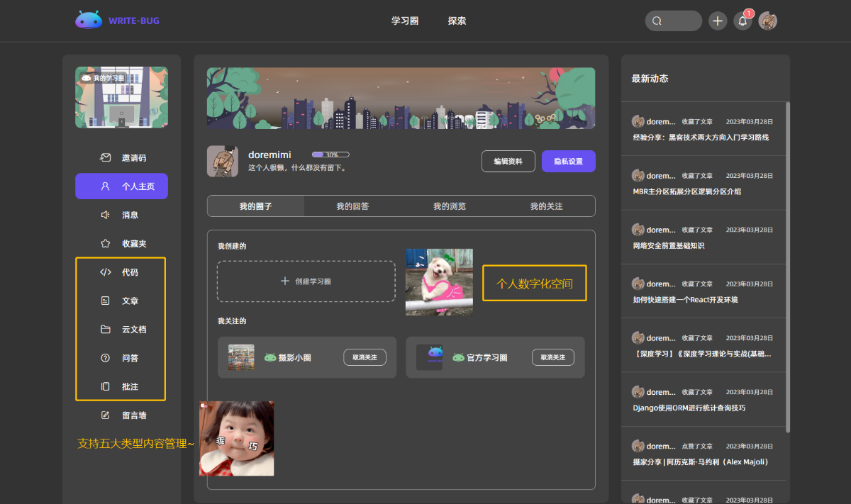Click avatar beside 网络安全前置基础知识 entry

[x=638, y=230]
